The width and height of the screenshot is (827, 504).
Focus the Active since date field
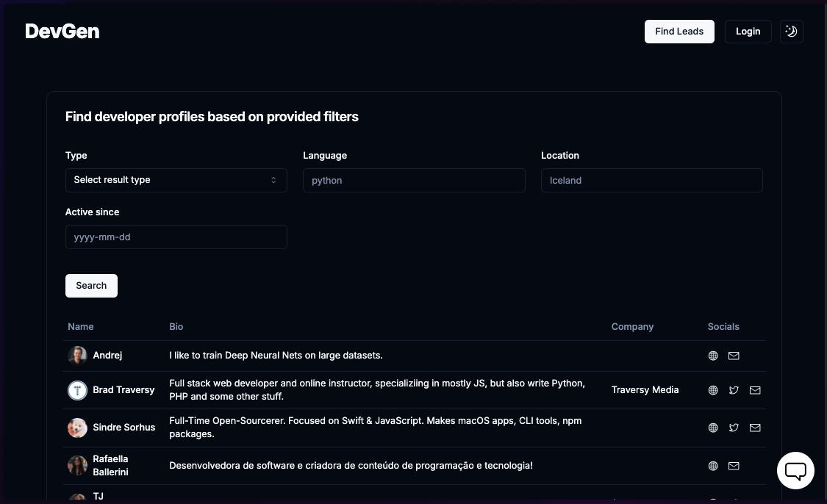[176, 237]
